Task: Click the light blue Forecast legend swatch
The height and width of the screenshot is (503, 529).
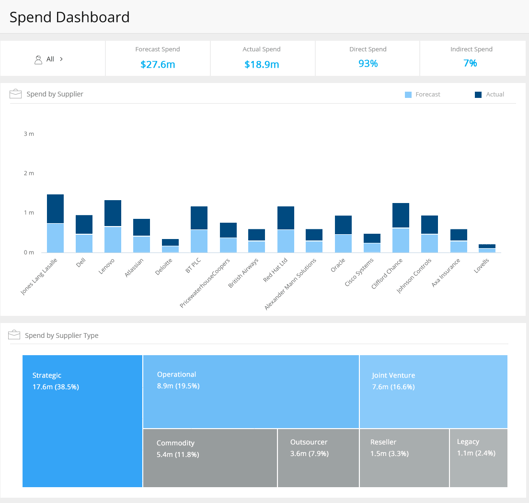Action: (x=408, y=95)
